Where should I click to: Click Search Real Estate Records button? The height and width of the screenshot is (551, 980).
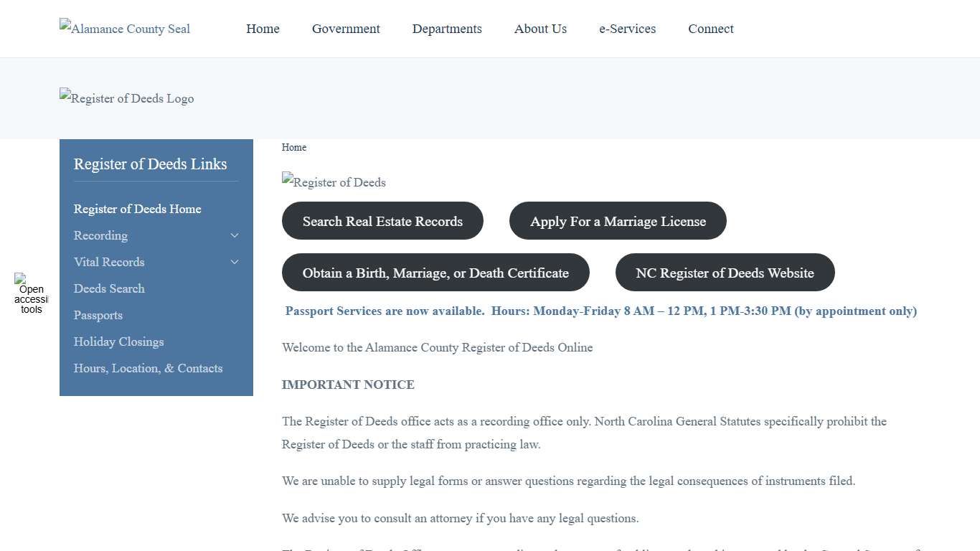click(382, 221)
